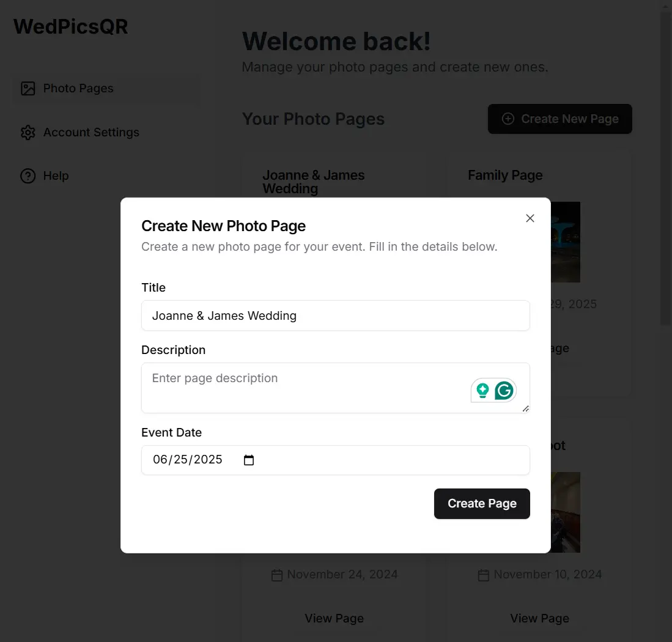Focus the Title input field

pyautogui.click(x=335, y=315)
